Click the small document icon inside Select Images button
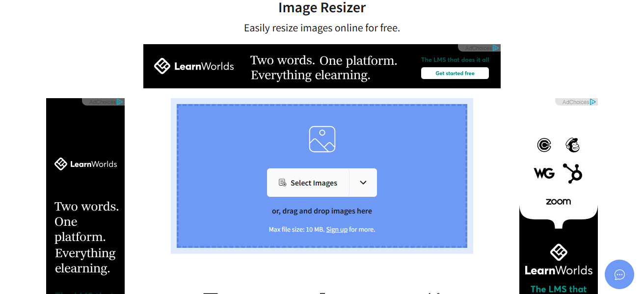 coord(282,183)
